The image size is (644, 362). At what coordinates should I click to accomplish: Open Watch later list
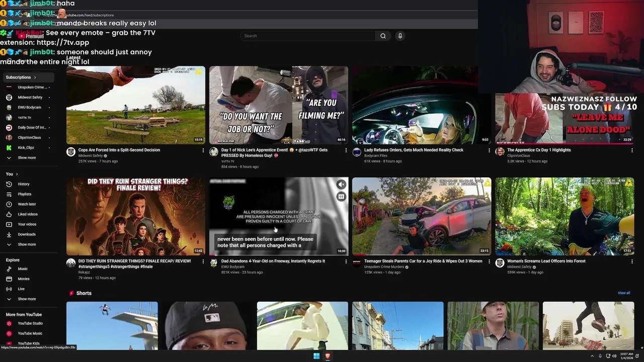tap(27, 204)
